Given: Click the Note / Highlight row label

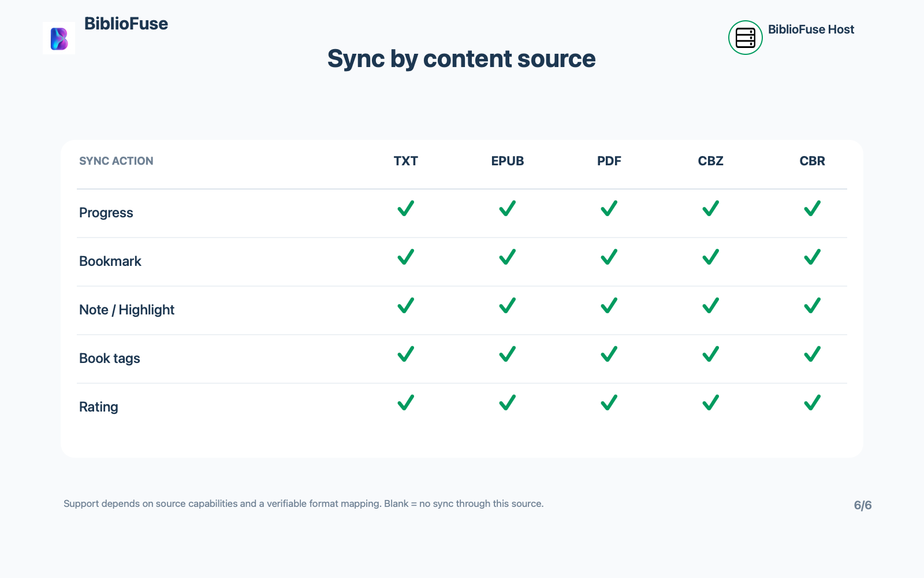Looking at the screenshot, I should pos(126,310).
